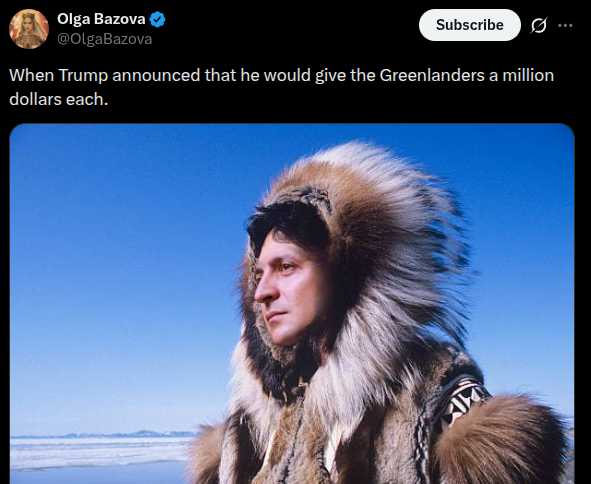Viewport: 591px width, 484px height.
Task: Expand the post's overflow menu dots
Action: pos(565,25)
